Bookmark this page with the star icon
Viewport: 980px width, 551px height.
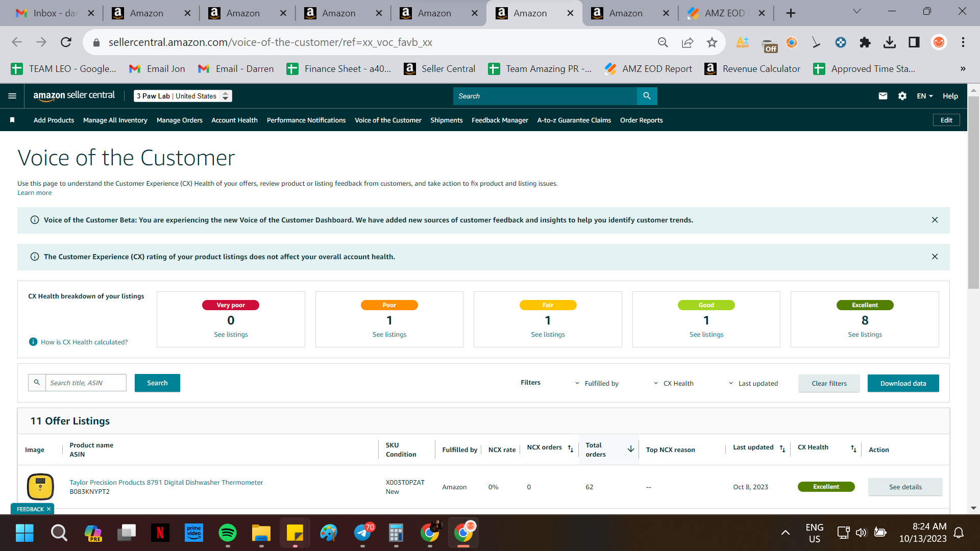tap(712, 42)
